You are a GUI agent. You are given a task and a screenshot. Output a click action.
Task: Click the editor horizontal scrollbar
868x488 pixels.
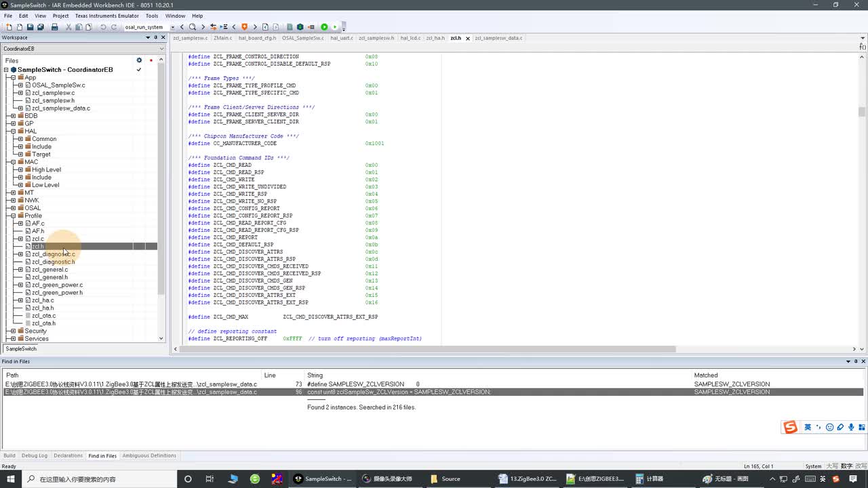click(x=427, y=349)
